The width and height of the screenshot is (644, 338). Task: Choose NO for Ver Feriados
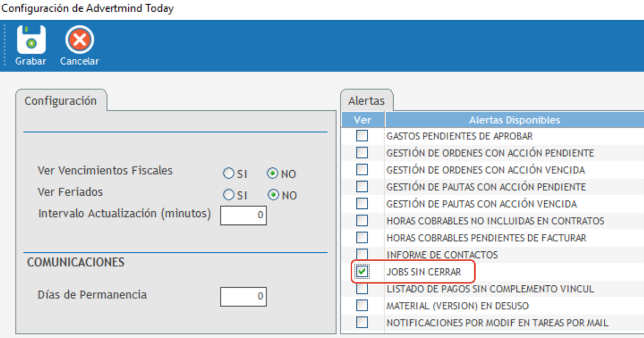pyautogui.click(x=273, y=195)
